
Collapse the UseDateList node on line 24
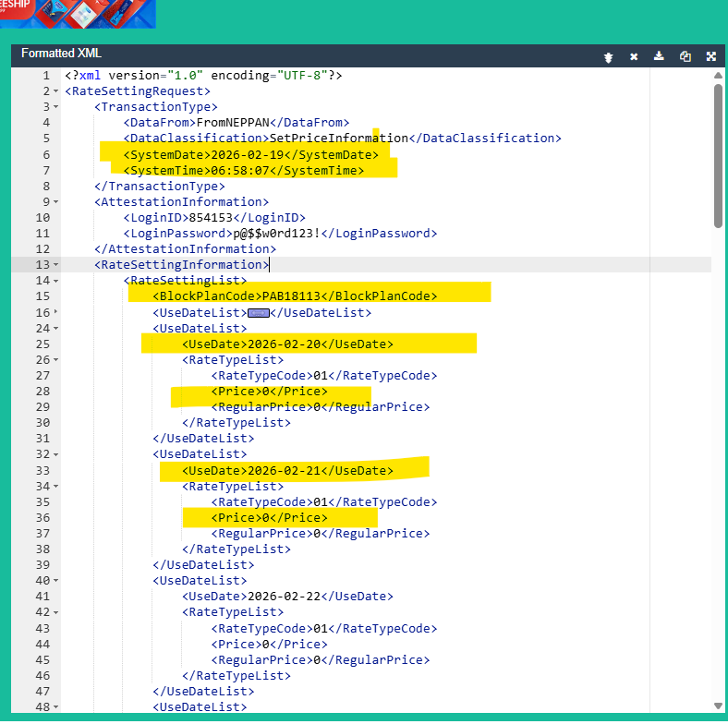point(55,329)
